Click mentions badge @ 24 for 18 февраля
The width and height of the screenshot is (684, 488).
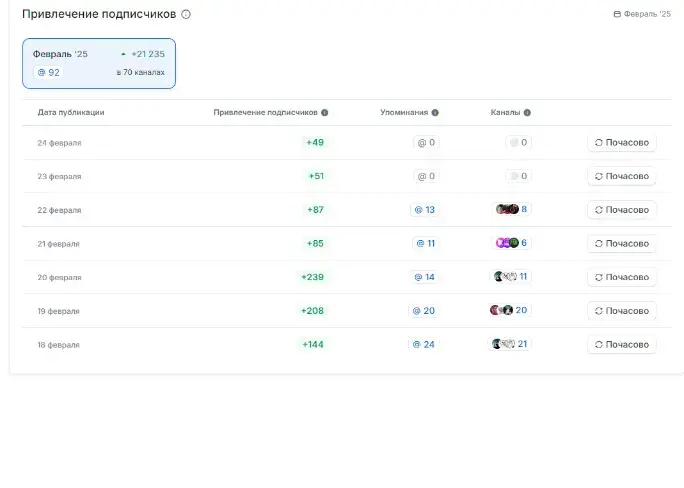424,345
